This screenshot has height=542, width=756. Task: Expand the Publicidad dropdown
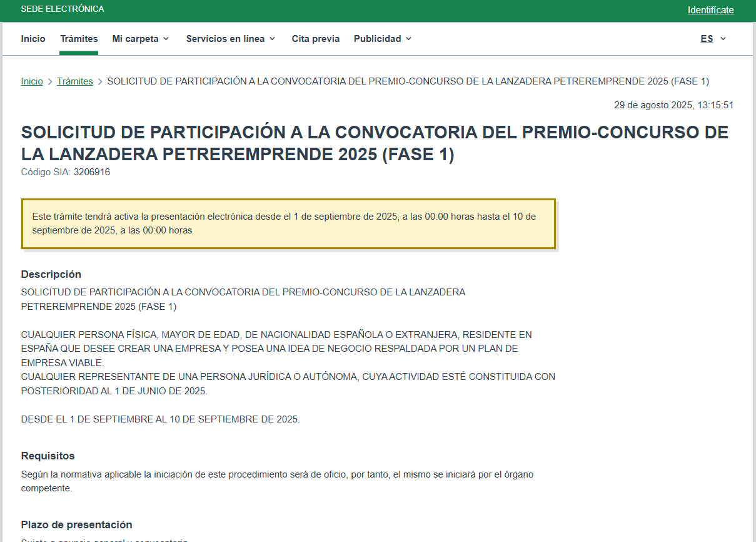[x=383, y=39]
